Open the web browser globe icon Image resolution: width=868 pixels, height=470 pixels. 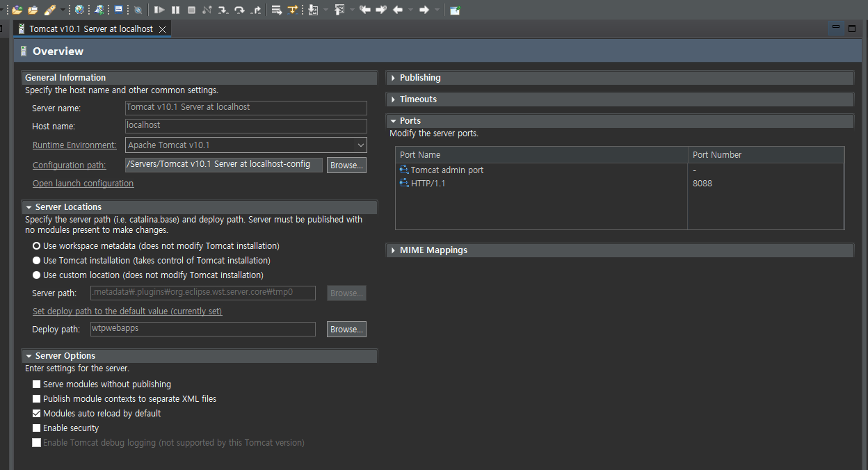tap(79, 10)
